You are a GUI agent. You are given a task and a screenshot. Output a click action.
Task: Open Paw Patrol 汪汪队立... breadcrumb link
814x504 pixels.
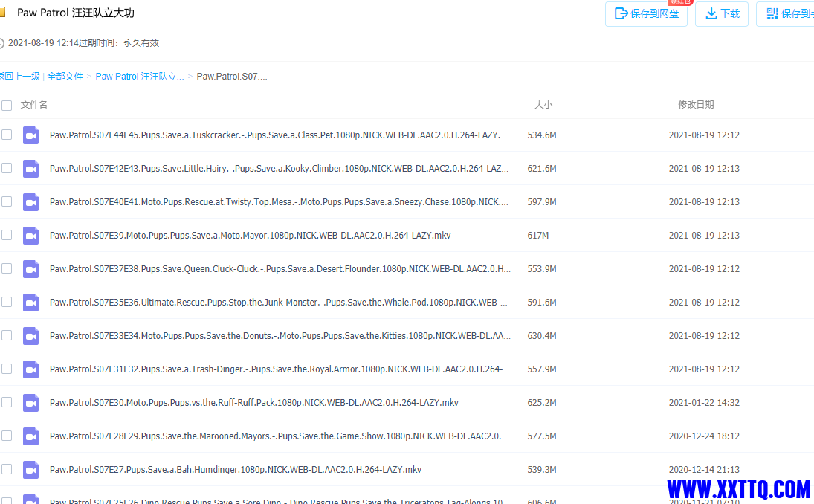pos(140,77)
